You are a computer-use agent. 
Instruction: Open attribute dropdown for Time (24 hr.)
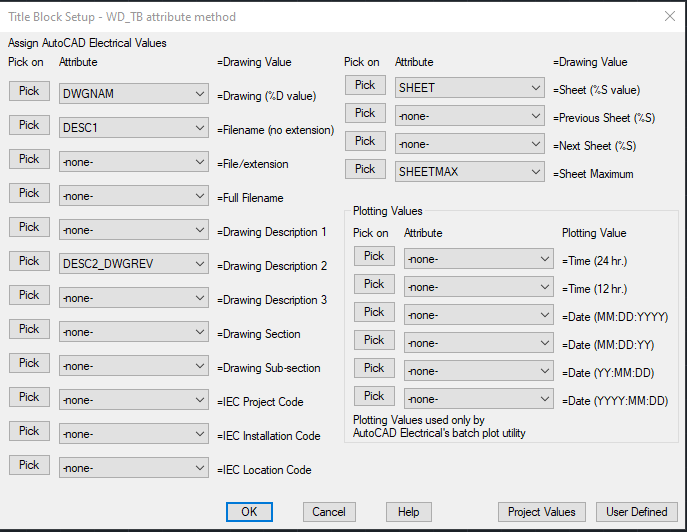tap(479, 259)
